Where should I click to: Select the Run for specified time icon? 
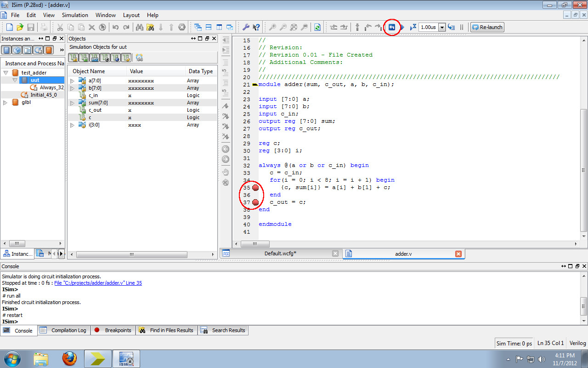(x=413, y=27)
